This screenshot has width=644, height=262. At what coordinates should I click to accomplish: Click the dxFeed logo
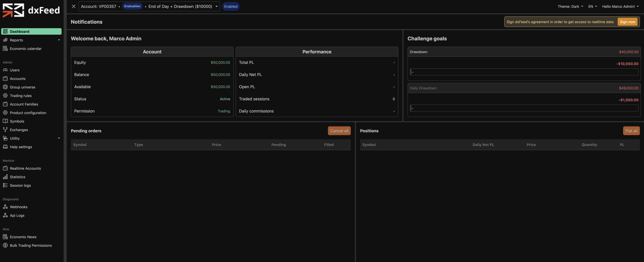[x=31, y=10]
